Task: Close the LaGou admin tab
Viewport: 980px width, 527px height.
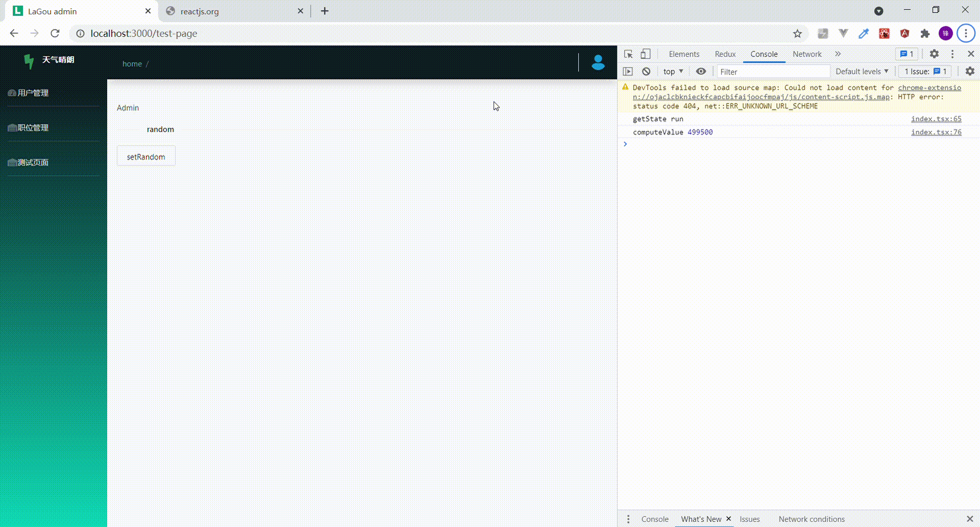Action: (148, 11)
